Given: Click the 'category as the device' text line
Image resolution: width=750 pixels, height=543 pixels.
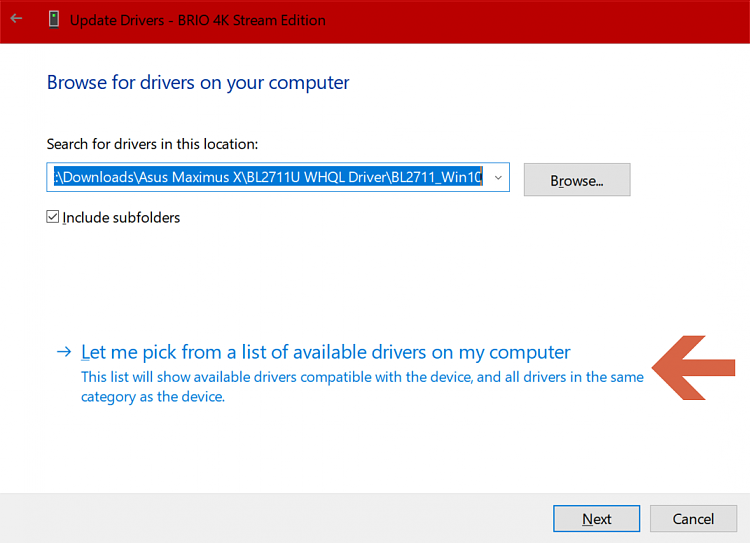Looking at the screenshot, I should (153, 396).
